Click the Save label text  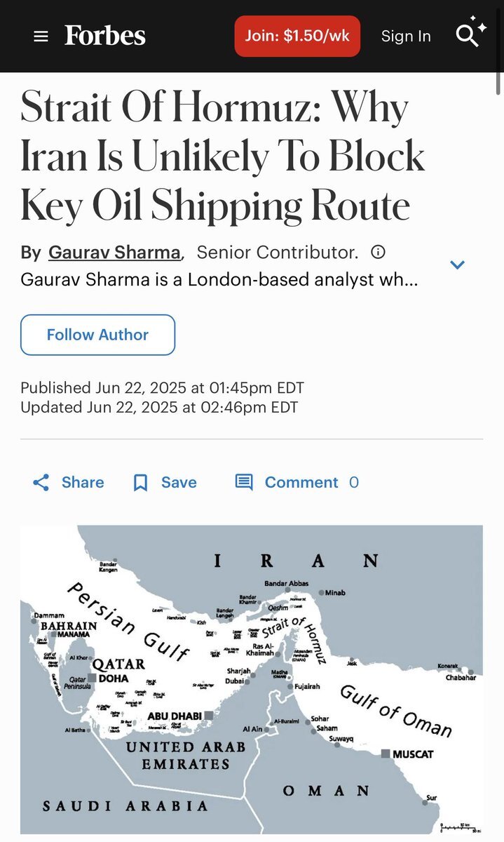pyautogui.click(x=179, y=483)
